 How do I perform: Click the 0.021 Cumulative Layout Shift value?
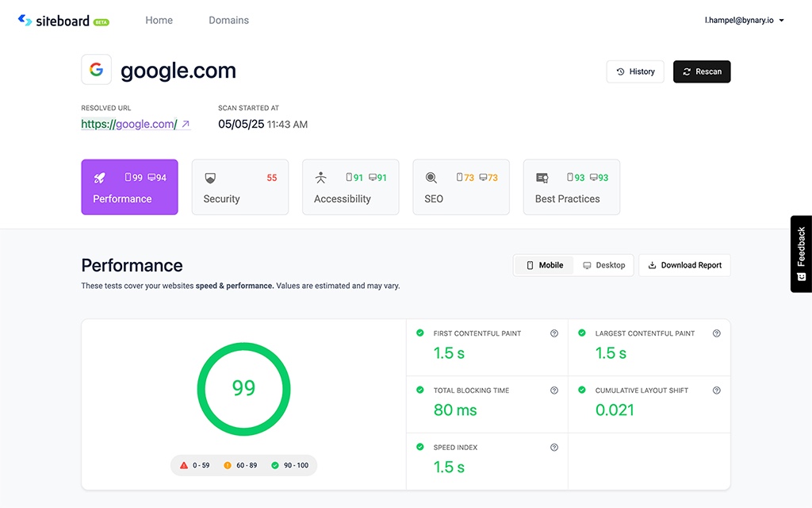615,410
